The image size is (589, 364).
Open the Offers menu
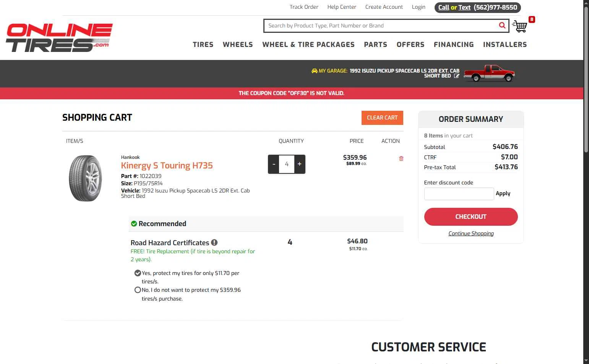click(411, 45)
